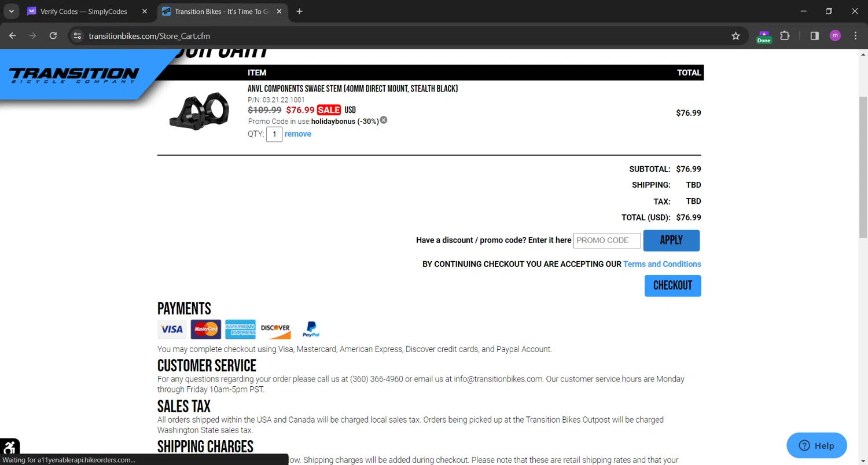The width and height of the screenshot is (868, 465).
Task: Apply the promo code
Action: pyautogui.click(x=671, y=240)
